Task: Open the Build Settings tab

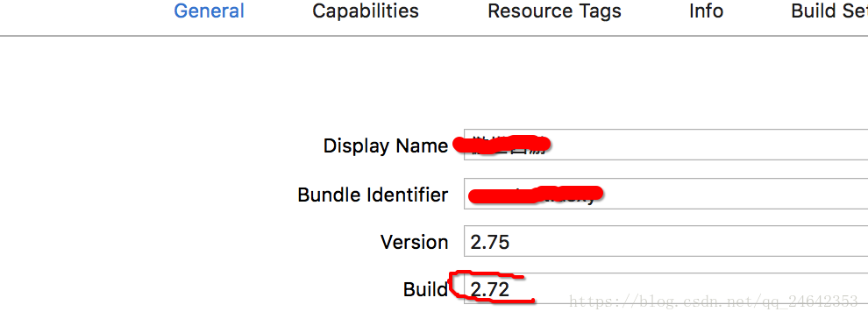Action: pos(829,11)
